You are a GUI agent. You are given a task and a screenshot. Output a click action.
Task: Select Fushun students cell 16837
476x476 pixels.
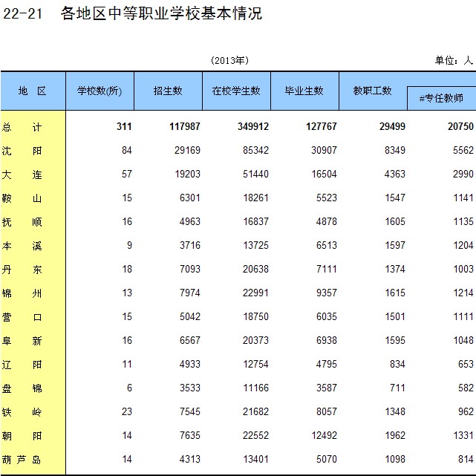click(x=255, y=221)
